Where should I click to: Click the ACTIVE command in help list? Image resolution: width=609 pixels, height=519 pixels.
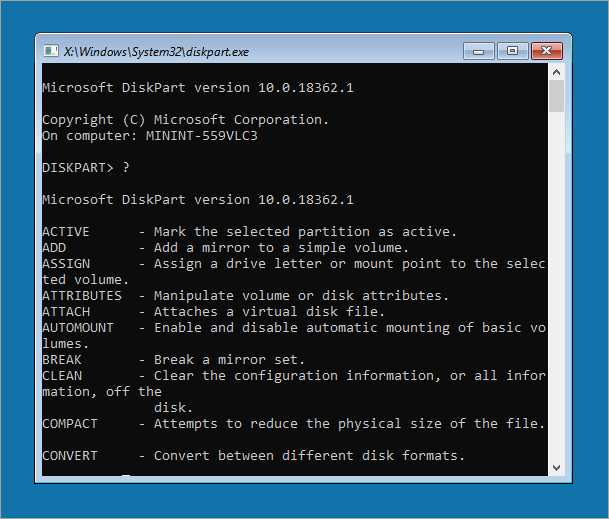[x=66, y=232]
